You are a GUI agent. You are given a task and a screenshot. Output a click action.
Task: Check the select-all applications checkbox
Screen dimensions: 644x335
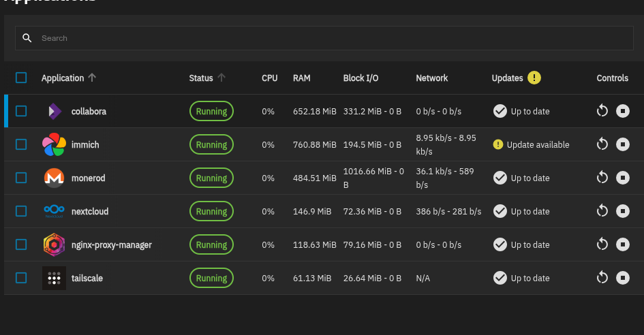point(21,78)
